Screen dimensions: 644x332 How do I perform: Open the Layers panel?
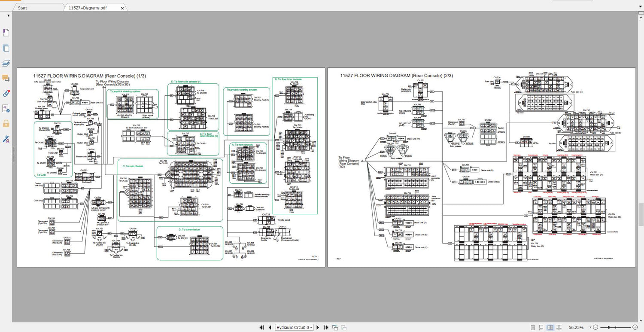(x=6, y=63)
